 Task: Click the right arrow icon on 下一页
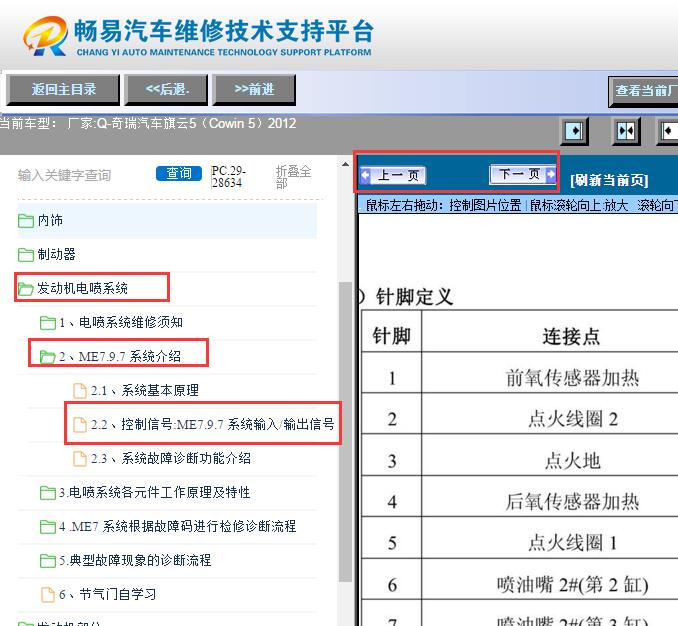pyautogui.click(x=550, y=174)
